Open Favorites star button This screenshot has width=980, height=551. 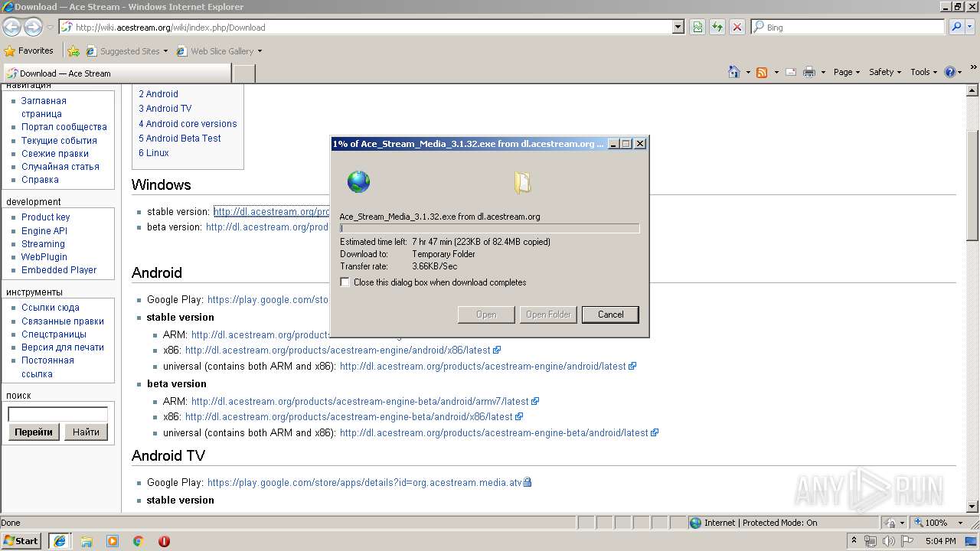pos(29,51)
